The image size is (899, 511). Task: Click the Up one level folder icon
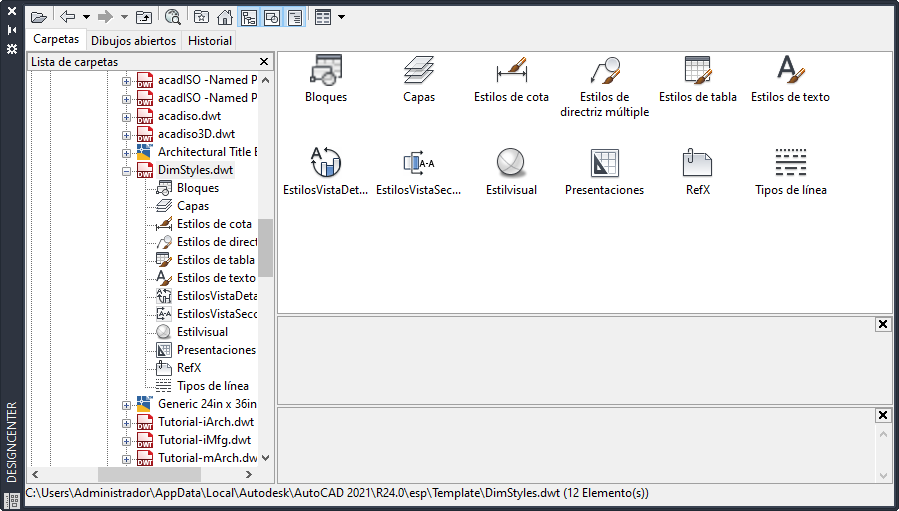click(x=143, y=17)
